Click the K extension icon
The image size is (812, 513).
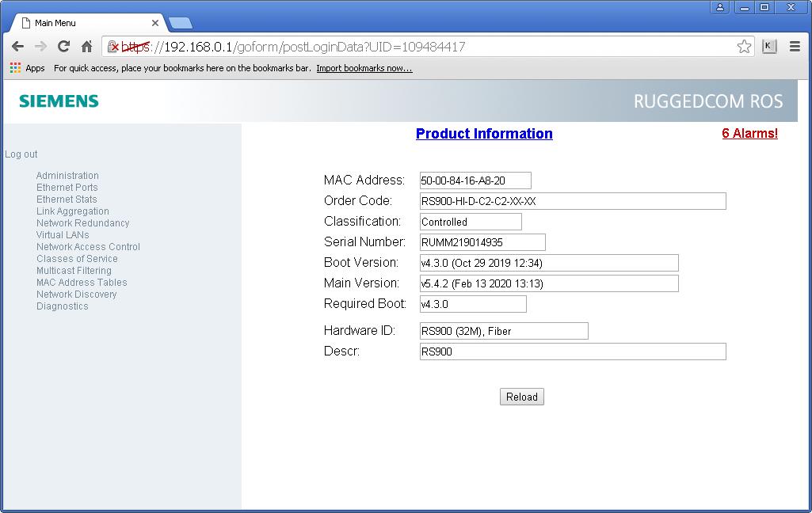tap(769, 47)
